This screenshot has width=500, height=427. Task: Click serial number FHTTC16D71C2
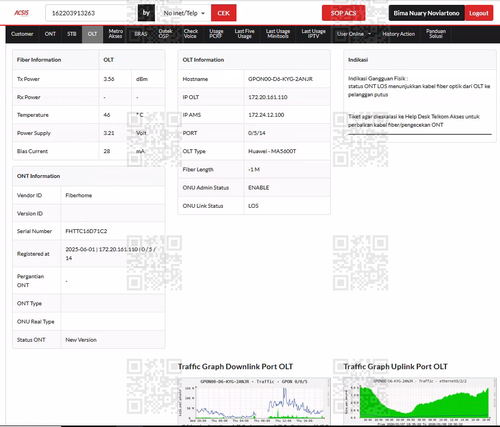tap(86, 231)
